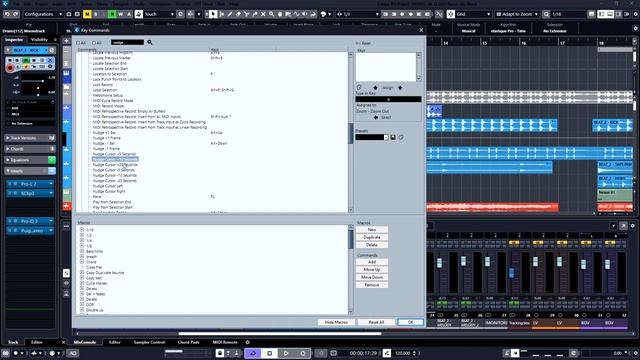Click the Snap toggle icon beside Grid

click(x=451, y=14)
